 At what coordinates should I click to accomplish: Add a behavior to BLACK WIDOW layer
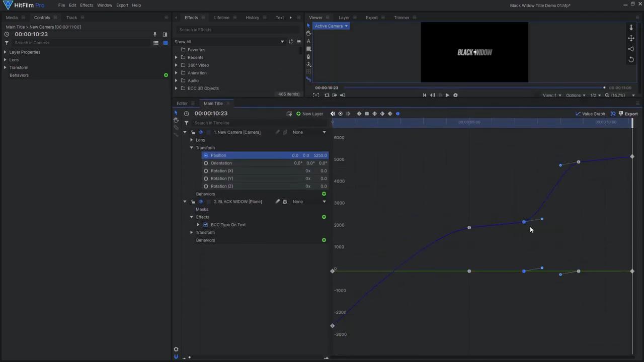324,240
